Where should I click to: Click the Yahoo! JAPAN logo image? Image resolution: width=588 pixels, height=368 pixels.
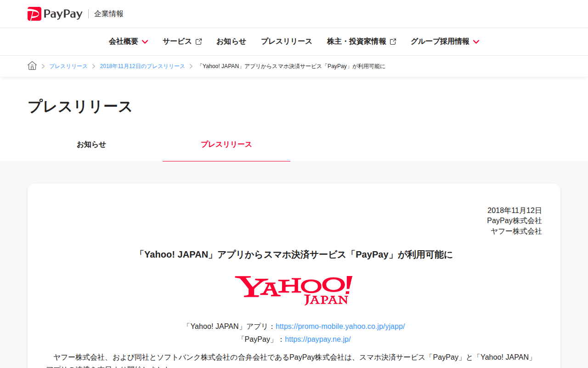(294, 290)
